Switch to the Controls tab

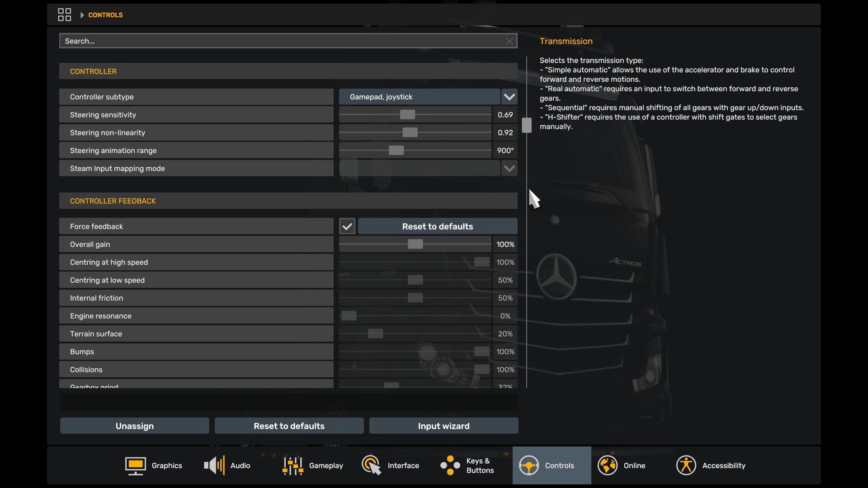pyautogui.click(x=552, y=465)
